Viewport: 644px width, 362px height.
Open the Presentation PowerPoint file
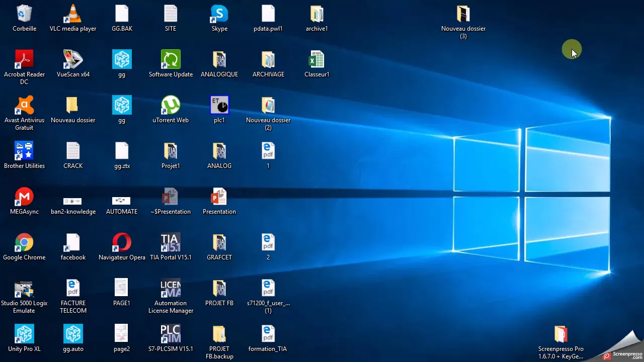pyautogui.click(x=219, y=197)
